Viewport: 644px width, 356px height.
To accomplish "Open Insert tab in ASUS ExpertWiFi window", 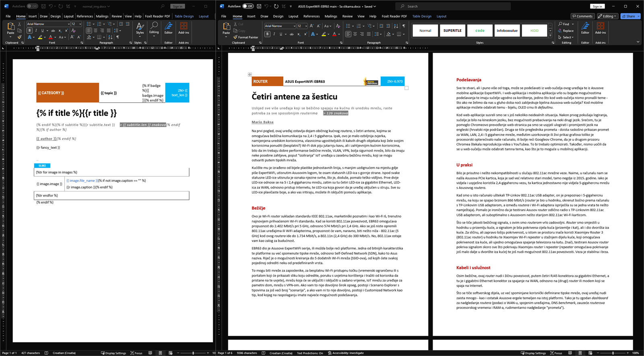I will 251,16.
